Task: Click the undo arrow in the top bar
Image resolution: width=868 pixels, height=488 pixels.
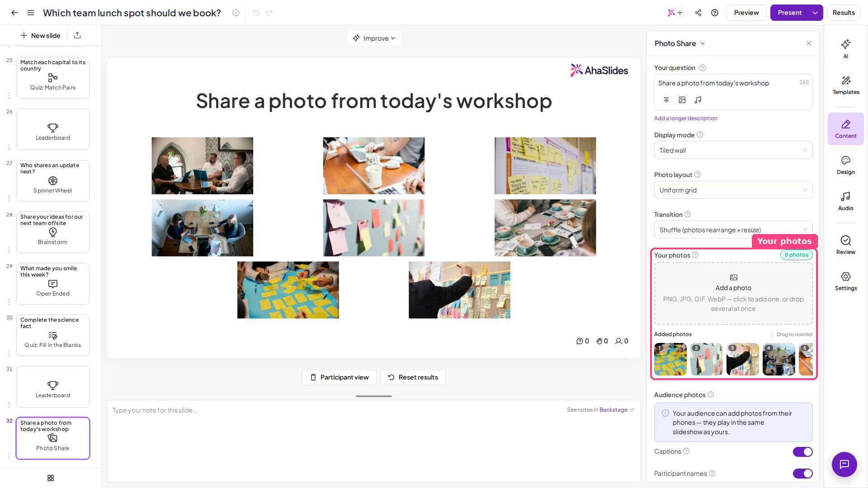Action: click(x=256, y=13)
